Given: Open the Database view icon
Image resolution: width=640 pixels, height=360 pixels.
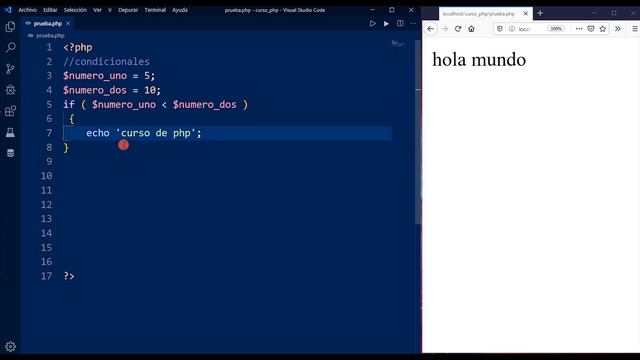Looking at the screenshot, I should (x=11, y=153).
